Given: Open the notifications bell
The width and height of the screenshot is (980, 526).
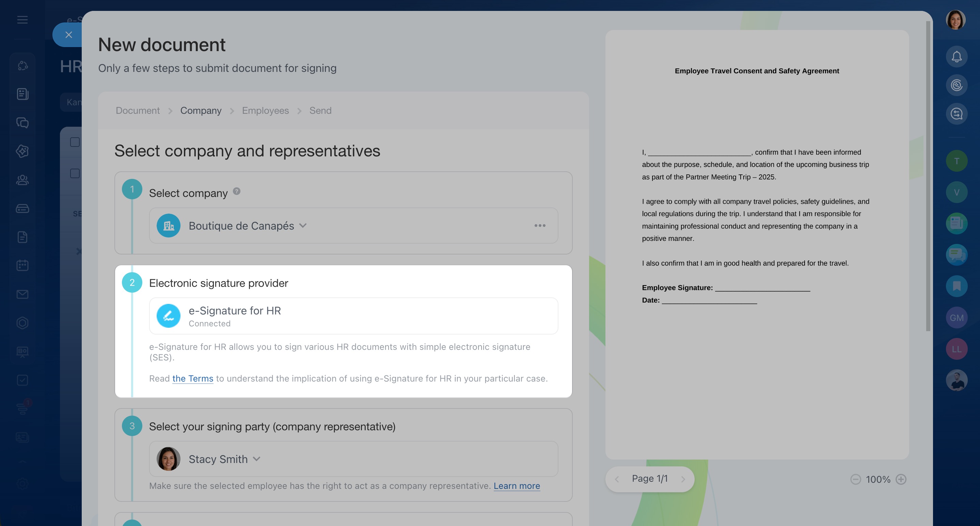Looking at the screenshot, I should pos(957,57).
